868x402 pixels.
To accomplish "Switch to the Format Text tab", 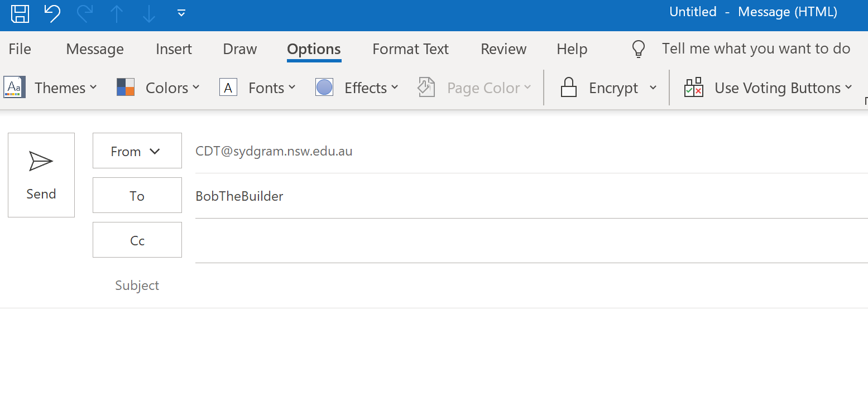I will click(410, 49).
